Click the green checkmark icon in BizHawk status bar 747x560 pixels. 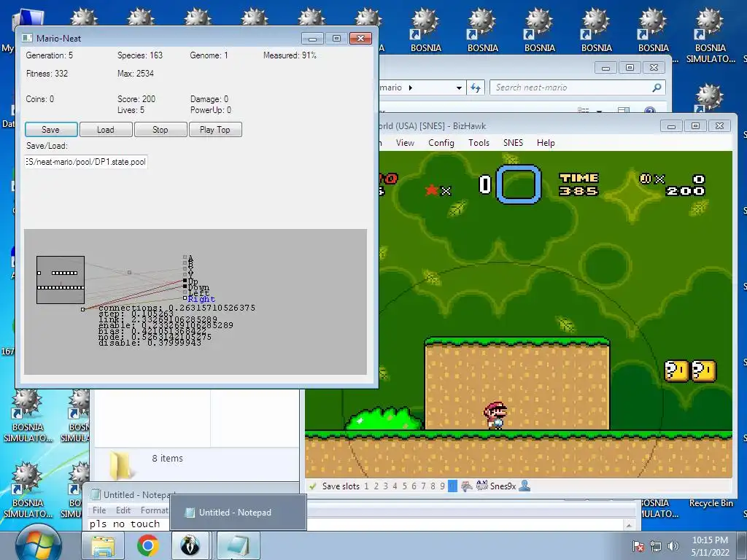pyautogui.click(x=312, y=486)
